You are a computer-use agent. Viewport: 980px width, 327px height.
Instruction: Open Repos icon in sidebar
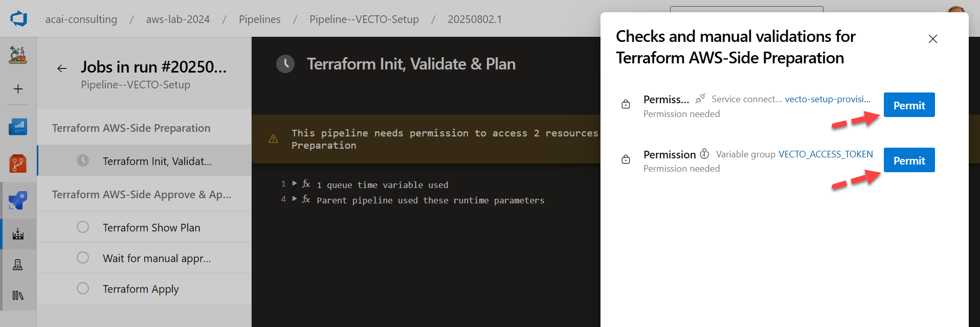[18, 163]
